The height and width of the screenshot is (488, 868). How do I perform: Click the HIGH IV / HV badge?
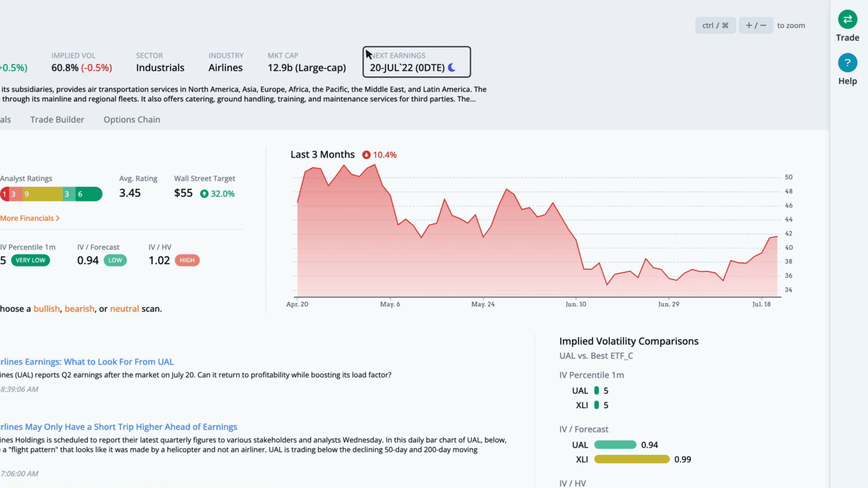187,260
